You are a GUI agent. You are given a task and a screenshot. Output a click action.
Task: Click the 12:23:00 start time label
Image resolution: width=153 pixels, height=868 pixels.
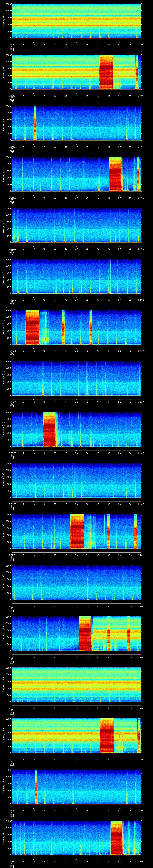12,96
